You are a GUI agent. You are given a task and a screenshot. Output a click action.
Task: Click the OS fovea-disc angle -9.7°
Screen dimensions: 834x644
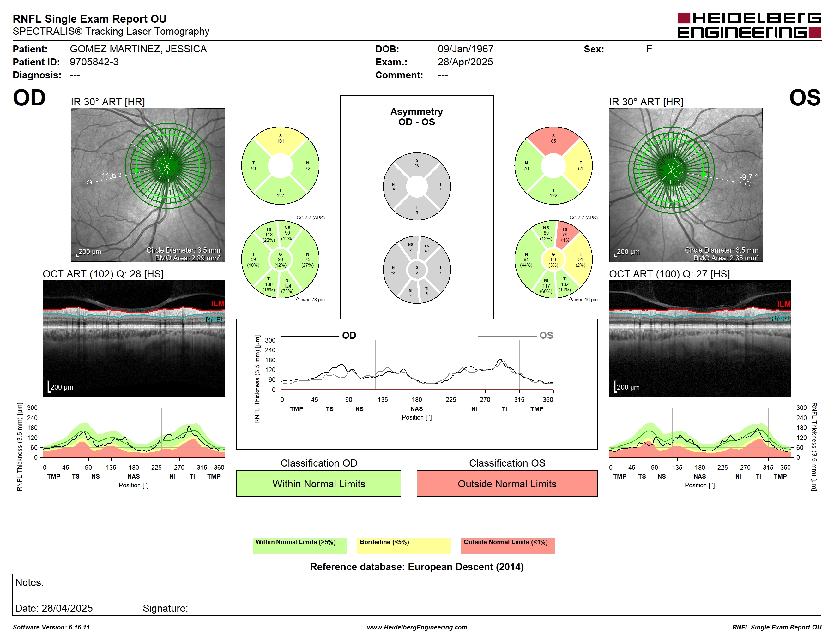pyautogui.click(x=748, y=177)
